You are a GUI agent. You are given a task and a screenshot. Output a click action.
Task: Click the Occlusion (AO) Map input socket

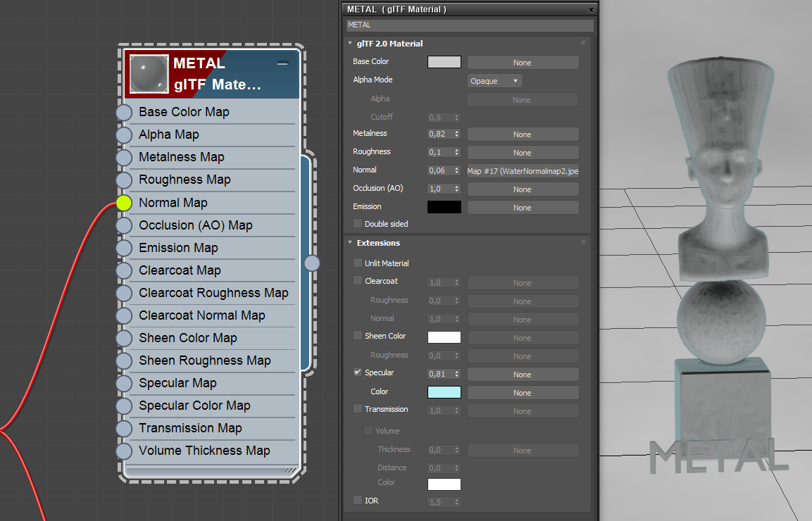124,225
